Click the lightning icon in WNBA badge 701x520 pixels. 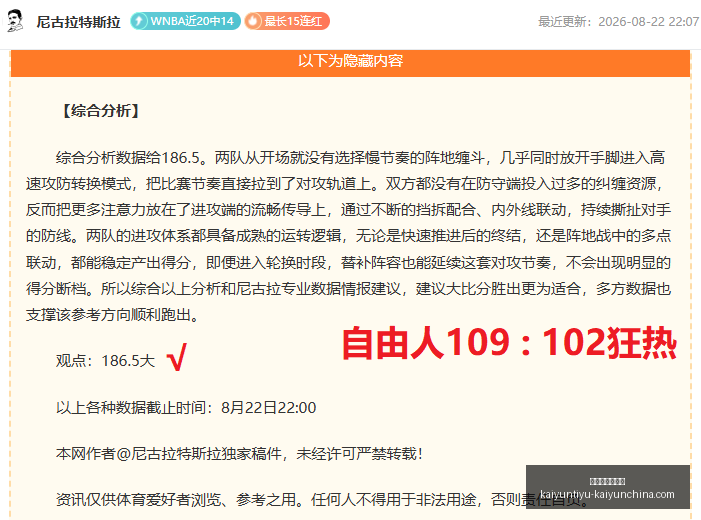coord(139,21)
